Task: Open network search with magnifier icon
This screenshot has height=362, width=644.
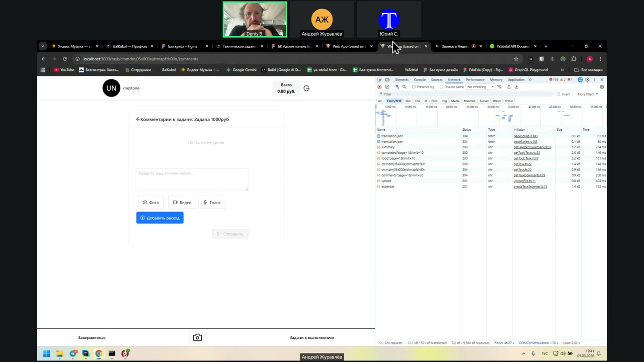Action: tap(404, 87)
